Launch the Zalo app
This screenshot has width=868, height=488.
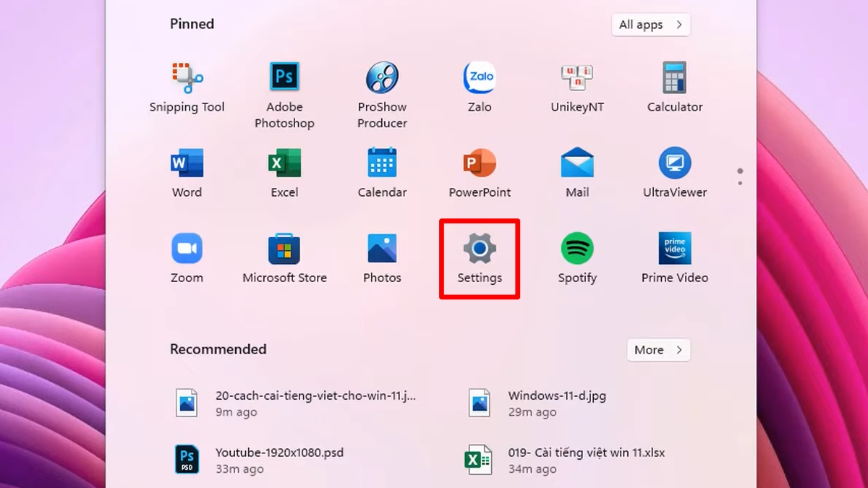coord(480,87)
